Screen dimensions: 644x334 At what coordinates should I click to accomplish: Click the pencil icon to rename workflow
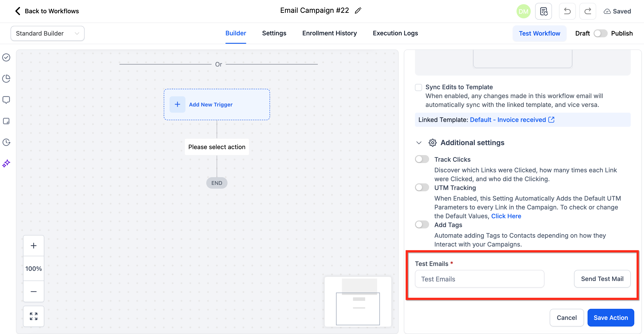tap(358, 10)
